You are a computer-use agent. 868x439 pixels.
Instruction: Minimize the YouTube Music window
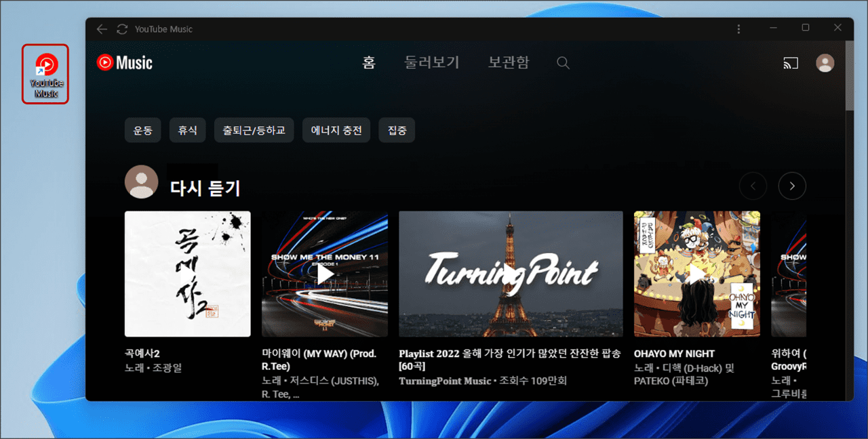[x=773, y=28]
